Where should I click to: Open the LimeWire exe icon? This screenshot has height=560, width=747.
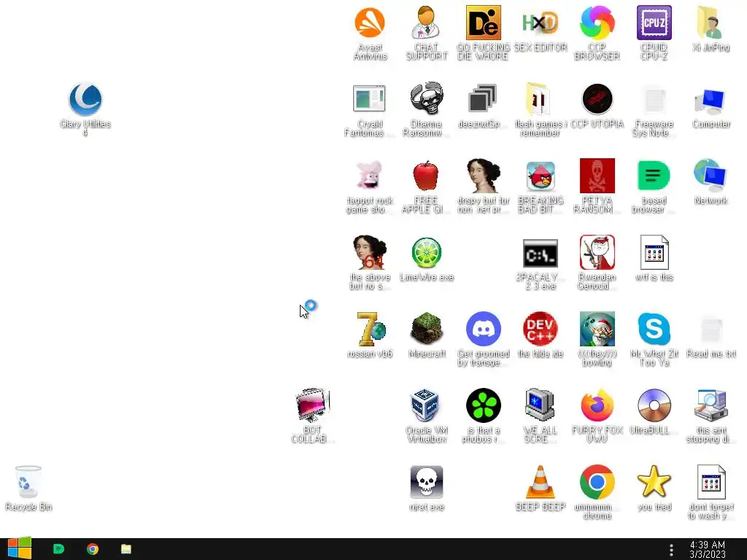click(x=426, y=252)
